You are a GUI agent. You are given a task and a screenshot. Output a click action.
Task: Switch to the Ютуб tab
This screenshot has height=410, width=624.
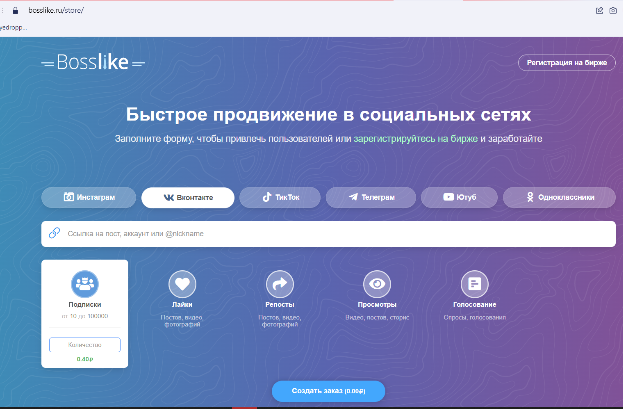coord(459,197)
